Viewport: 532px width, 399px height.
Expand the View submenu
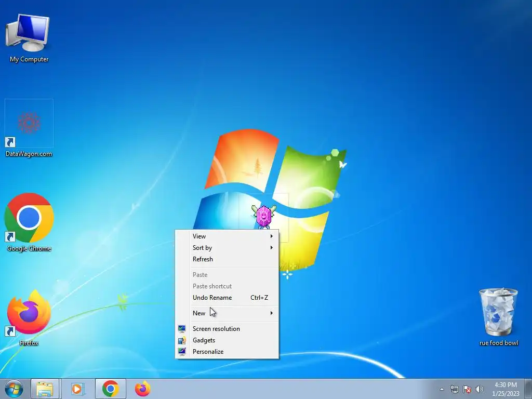[227, 236]
